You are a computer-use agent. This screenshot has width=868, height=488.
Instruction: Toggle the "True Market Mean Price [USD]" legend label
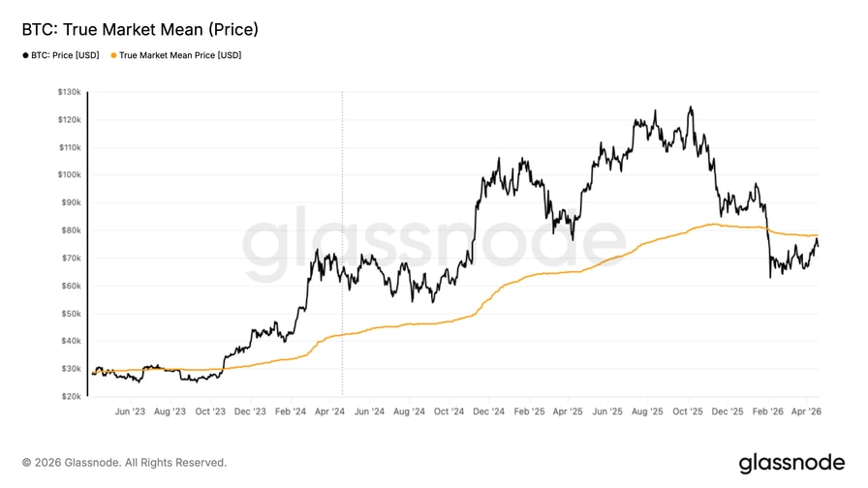click(x=180, y=55)
